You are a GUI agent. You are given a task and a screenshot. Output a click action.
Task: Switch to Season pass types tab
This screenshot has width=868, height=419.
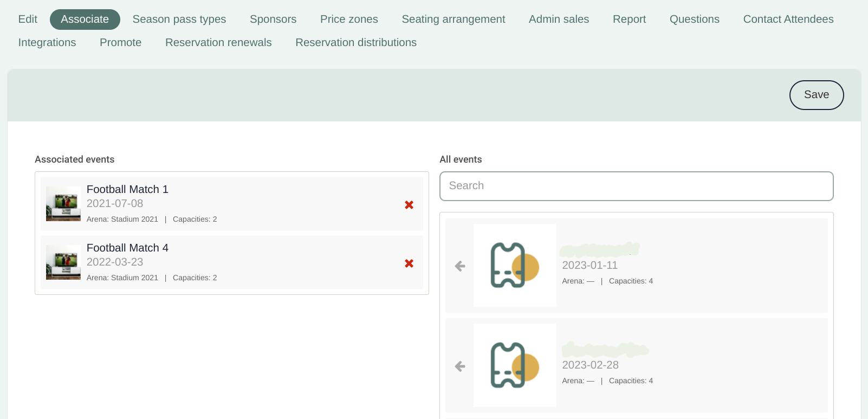pos(179,19)
